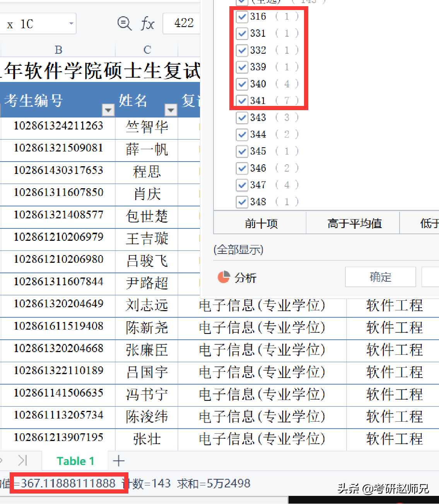Click the (全部显示) show-all link
Image resolution: width=439 pixels, height=504 pixels.
(238, 250)
